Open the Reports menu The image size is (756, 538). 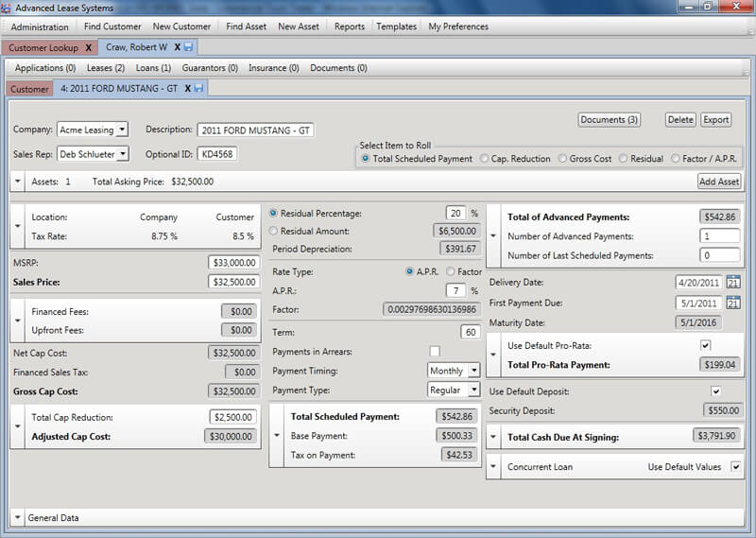click(x=349, y=26)
